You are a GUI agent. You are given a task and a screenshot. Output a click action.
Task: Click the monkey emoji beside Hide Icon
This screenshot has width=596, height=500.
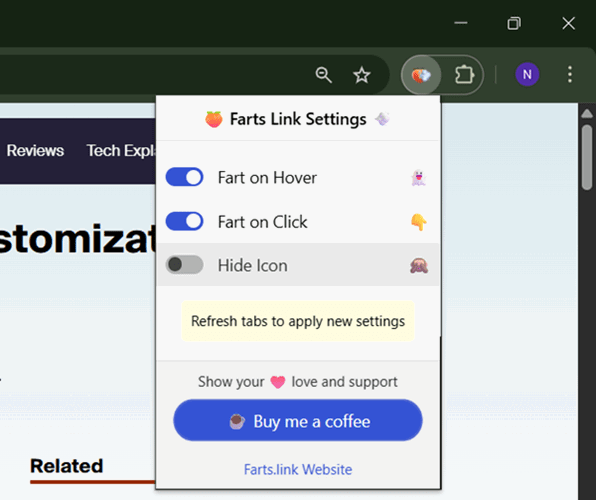tap(419, 266)
